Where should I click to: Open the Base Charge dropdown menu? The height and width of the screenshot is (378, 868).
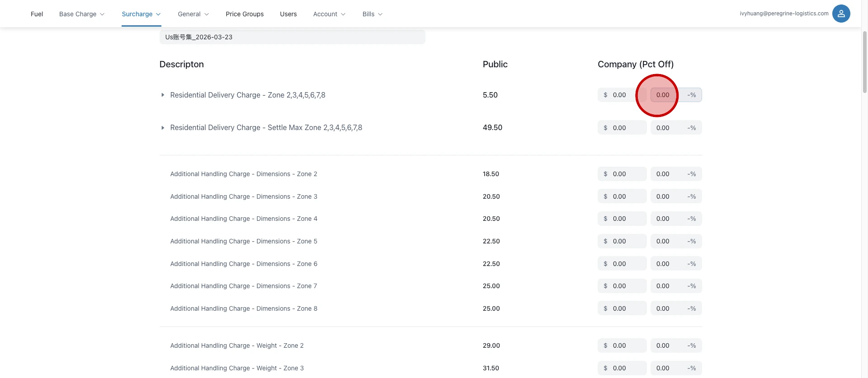click(x=82, y=14)
